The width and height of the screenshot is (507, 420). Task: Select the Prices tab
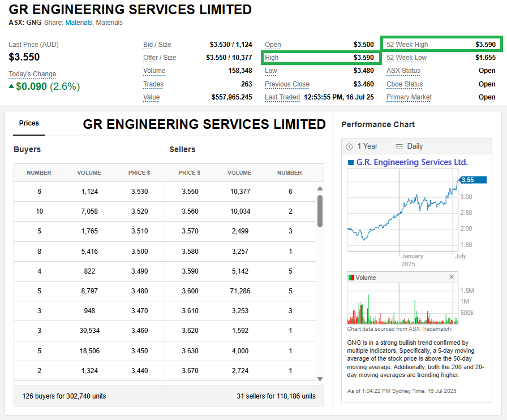(x=29, y=123)
